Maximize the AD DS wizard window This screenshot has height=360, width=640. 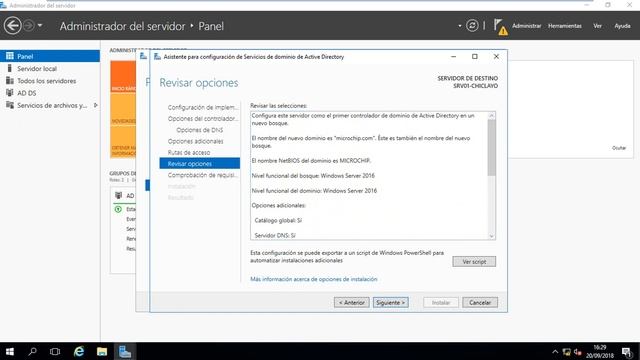(474, 56)
